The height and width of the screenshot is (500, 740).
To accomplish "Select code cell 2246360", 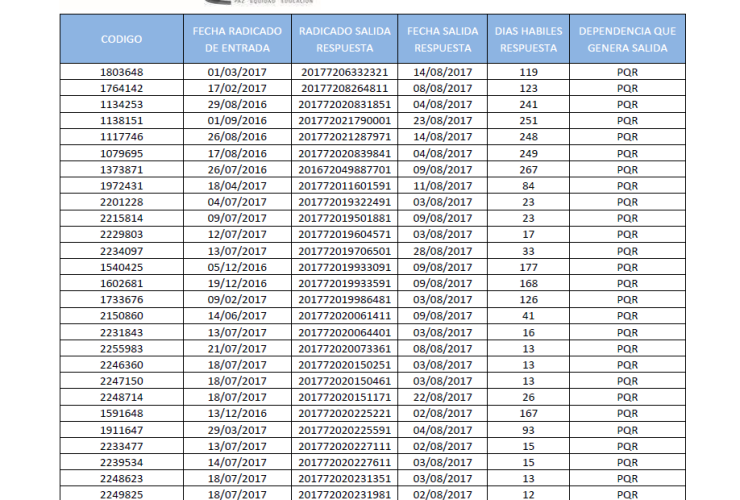I will [x=121, y=364].
